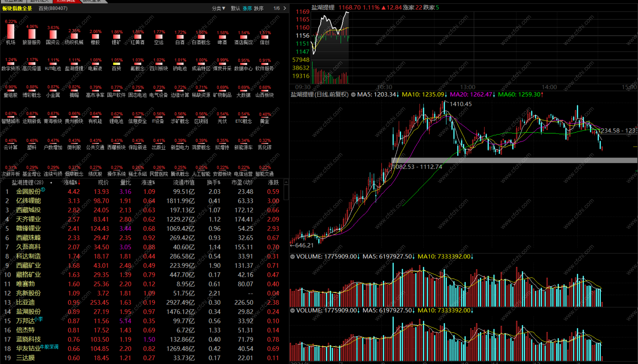Go to next sector page arrow
Viewport: 638px width, 364px height.
click(x=285, y=8)
